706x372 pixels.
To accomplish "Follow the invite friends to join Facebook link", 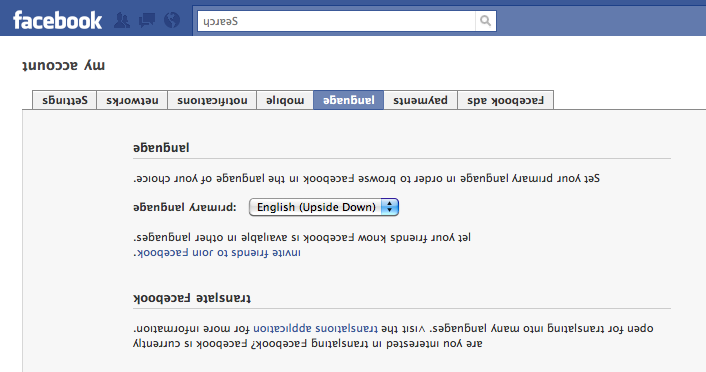I will pos(217,253).
